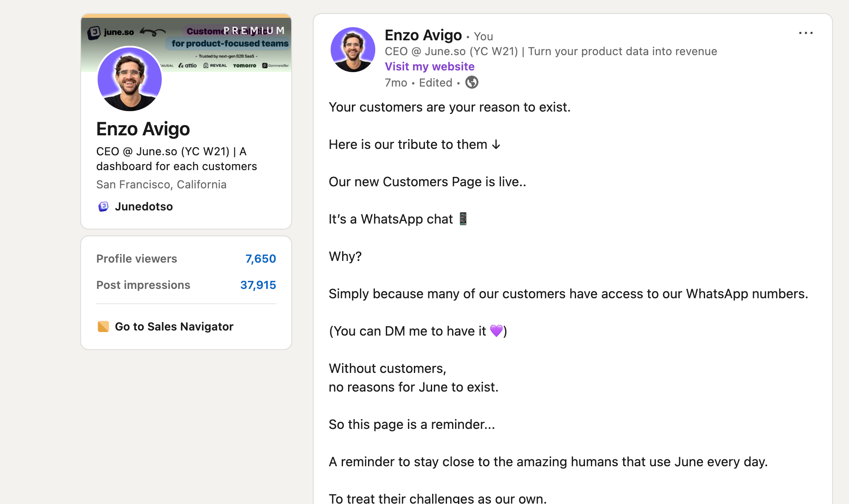Click the Profile viewers label

(x=137, y=259)
